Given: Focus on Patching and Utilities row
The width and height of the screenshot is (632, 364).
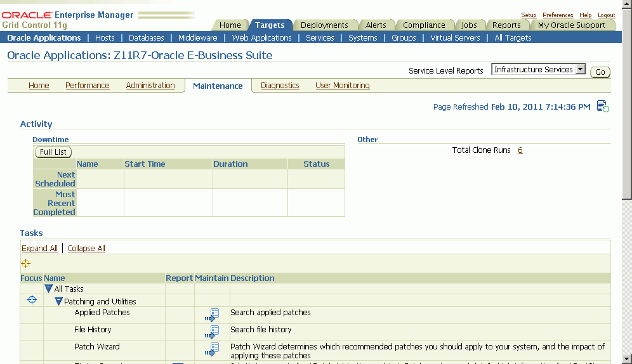Looking at the screenshot, I should pyautogui.click(x=32, y=300).
